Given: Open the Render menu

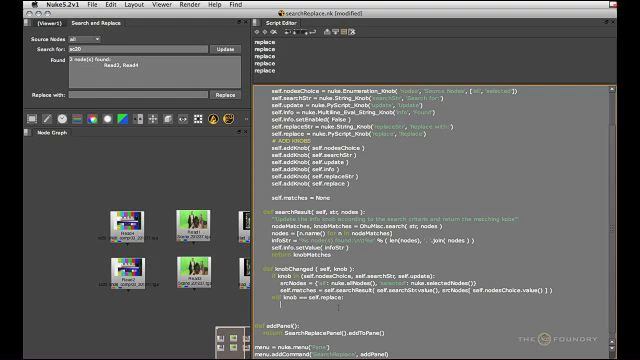Looking at the screenshot, I should (190, 4).
